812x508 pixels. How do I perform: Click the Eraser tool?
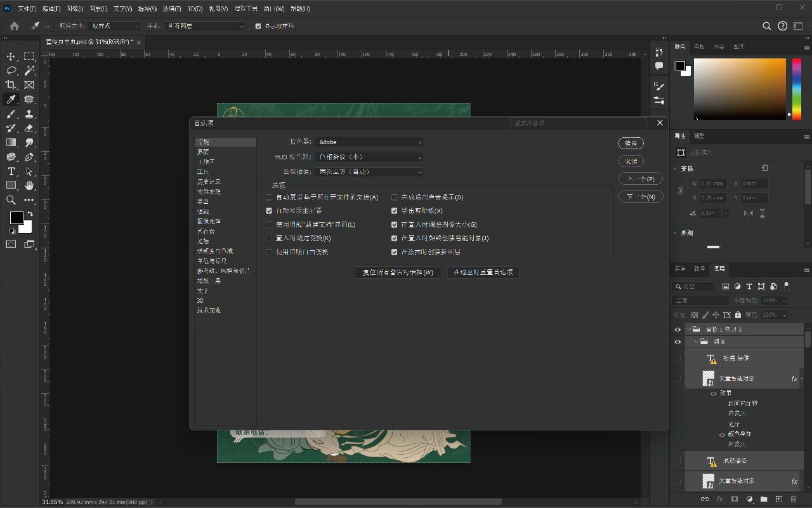pyautogui.click(x=29, y=128)
